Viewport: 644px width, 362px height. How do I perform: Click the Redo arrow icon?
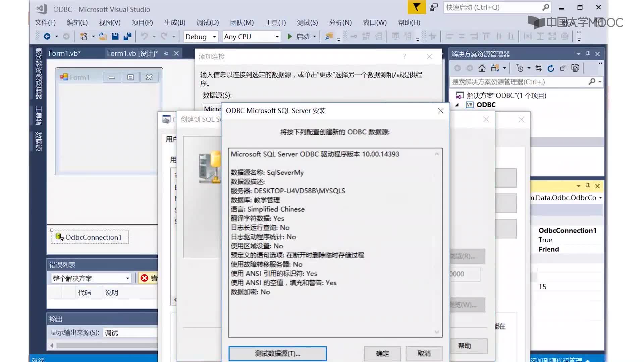(164, 36)
